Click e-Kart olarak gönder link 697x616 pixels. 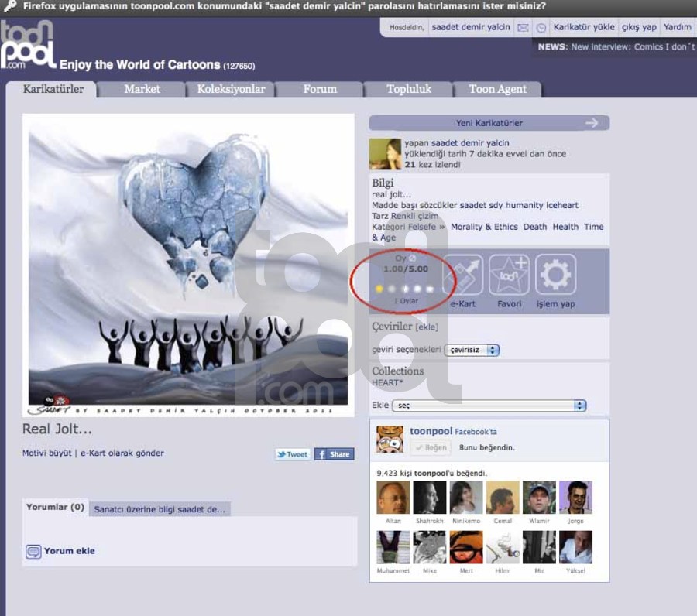(122, 453)
